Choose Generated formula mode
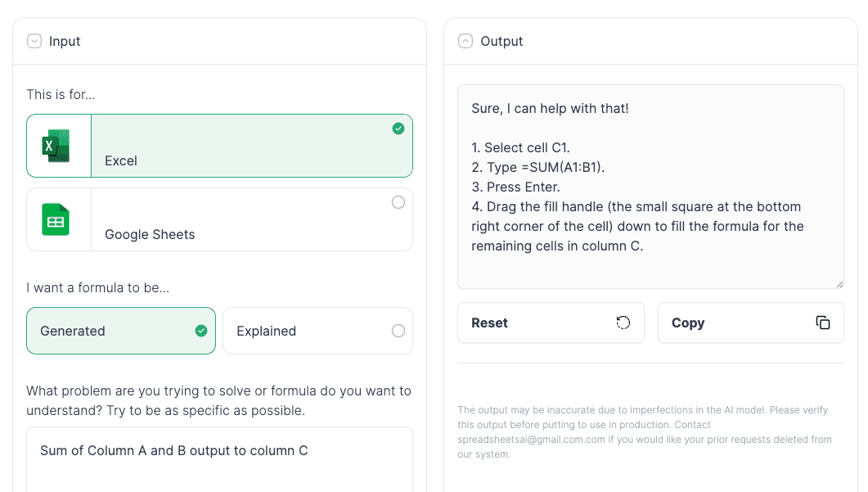This screenshot has width=868, height=492. point(121,331)
